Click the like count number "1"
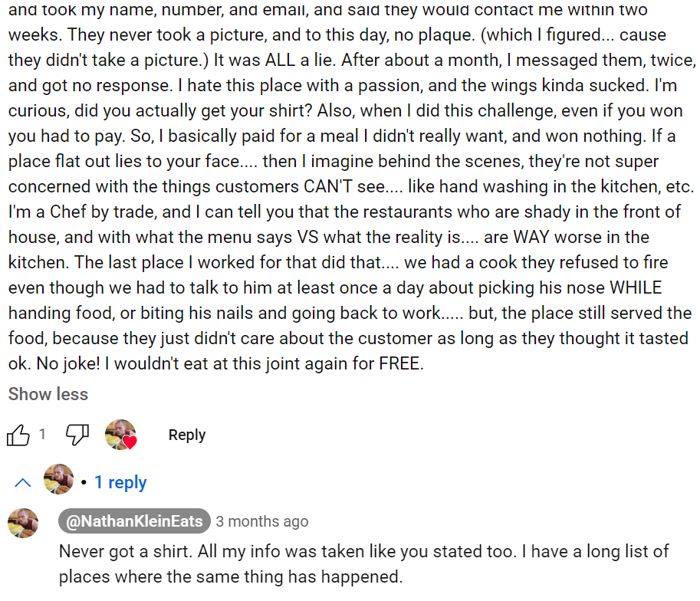The height and width of the screenshot is (601, 700). tap(42, 435)
